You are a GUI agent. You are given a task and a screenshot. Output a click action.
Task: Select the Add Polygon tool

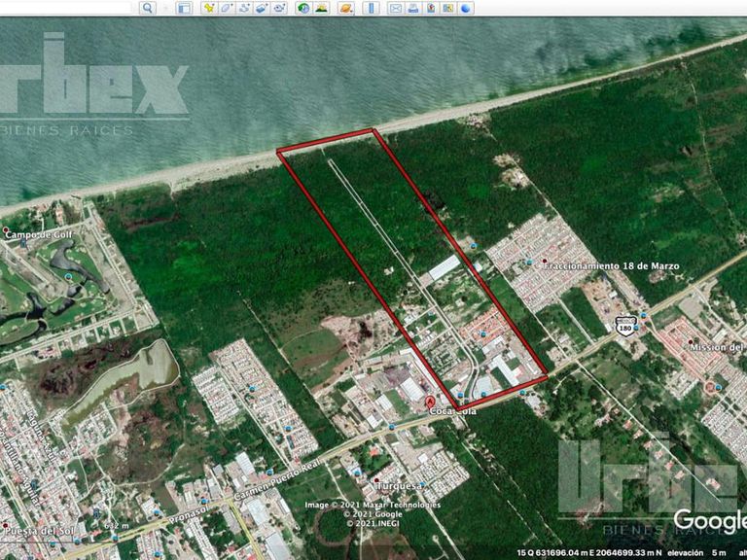click(227, 8)
